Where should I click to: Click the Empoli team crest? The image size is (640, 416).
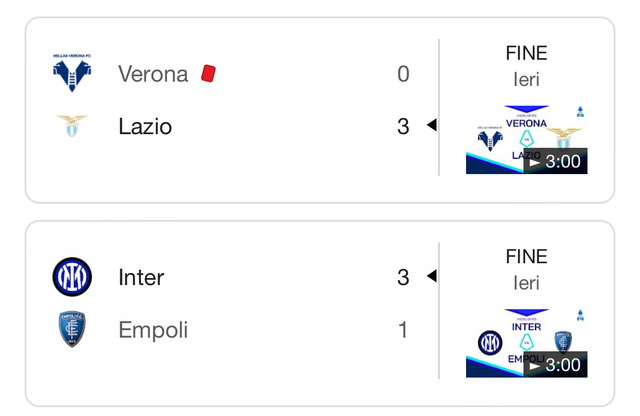pos(72,329)
